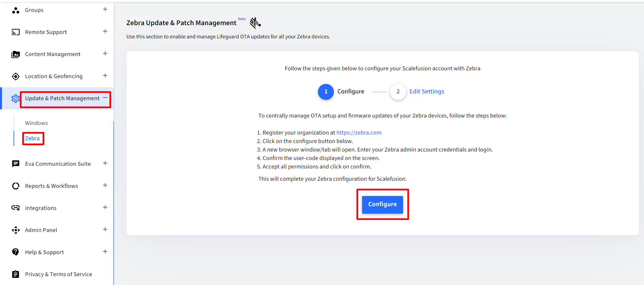This screenshot has width=644, height=285.
Task: Select Windows submenu item
Action: tap(37, 123)
